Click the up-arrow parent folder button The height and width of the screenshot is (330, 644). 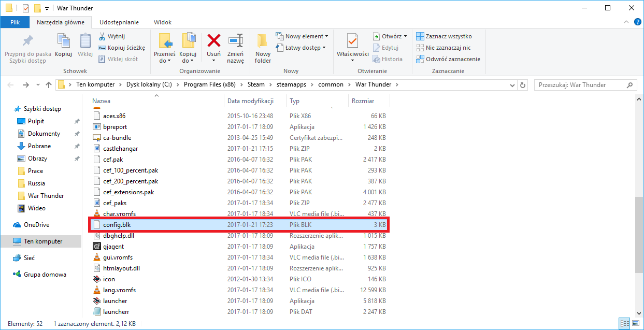49,85
